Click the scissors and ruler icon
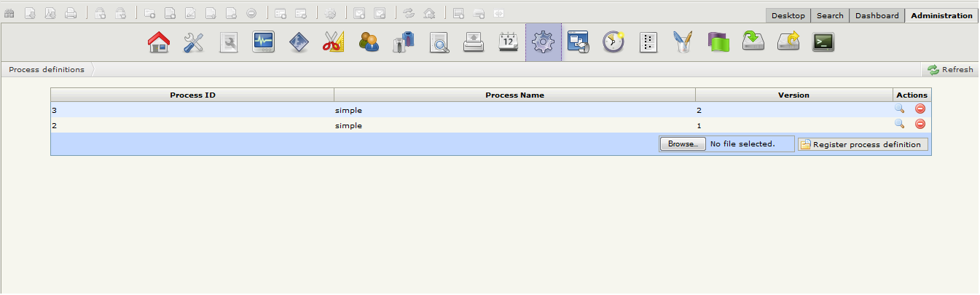The image size is (980, 295). pyautogui.click(x=333, y=42)
